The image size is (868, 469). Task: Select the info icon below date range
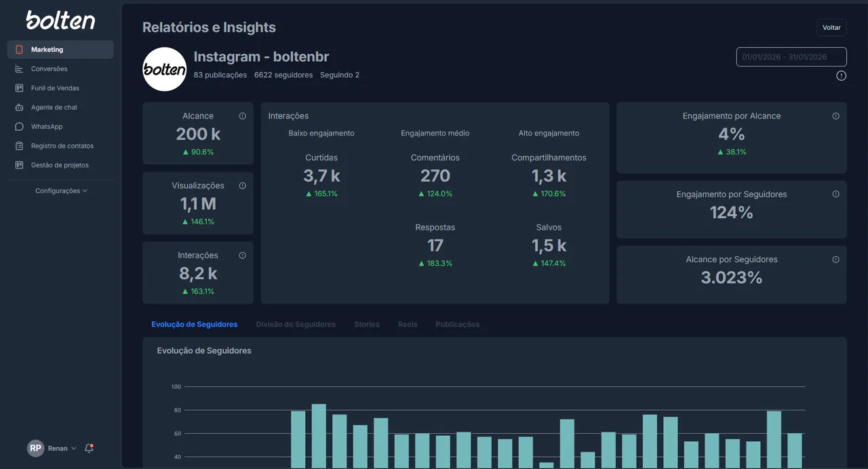click(x=841, y=76)
